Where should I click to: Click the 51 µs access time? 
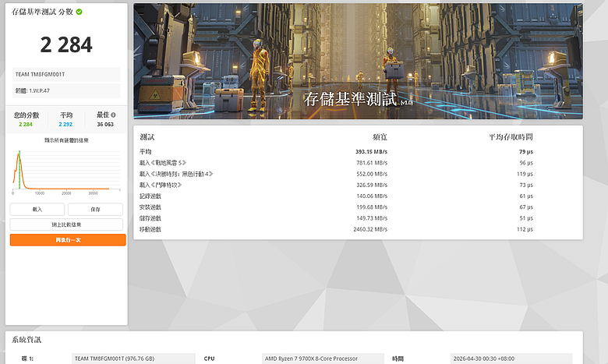pyautogui.click(x=526, y=218)
